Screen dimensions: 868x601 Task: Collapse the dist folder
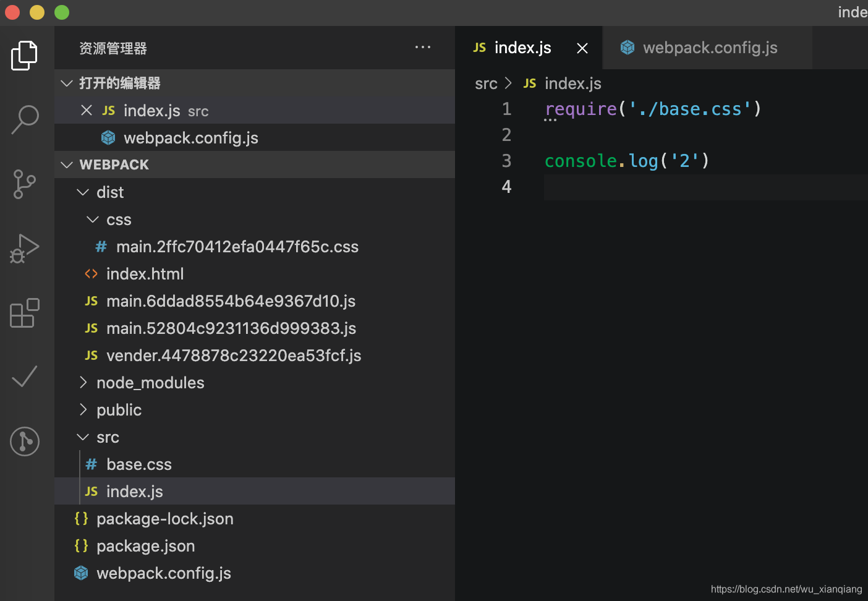click(x=109, y=192)
